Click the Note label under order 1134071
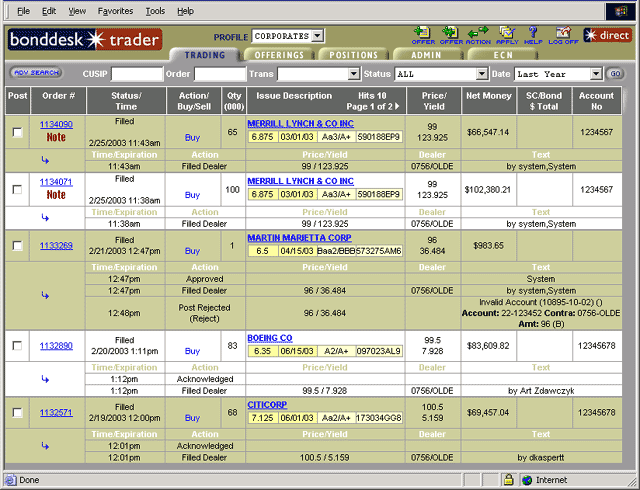 [x=56, y=195]
